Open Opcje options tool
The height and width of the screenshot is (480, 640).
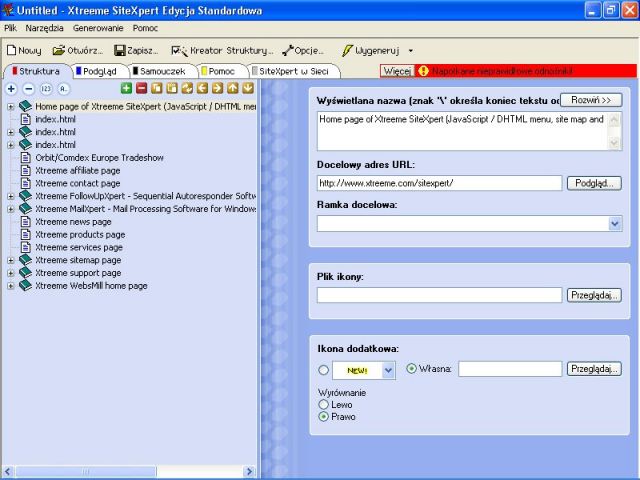coord(302,51)
